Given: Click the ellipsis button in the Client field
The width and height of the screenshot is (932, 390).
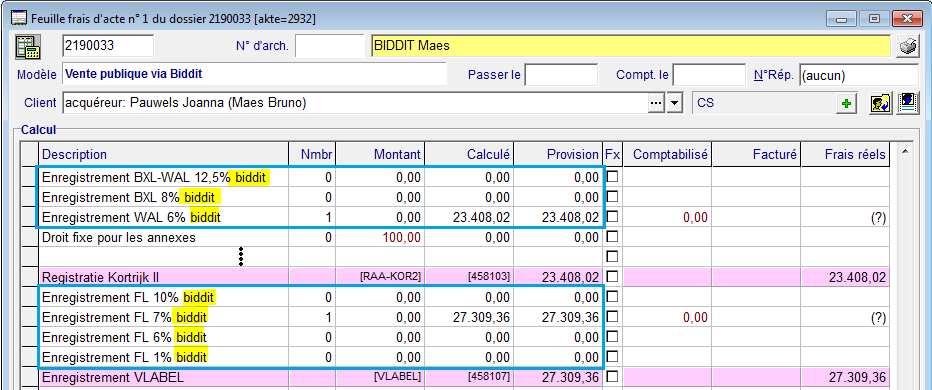Looking at the screenshot, I should (656, 103).
